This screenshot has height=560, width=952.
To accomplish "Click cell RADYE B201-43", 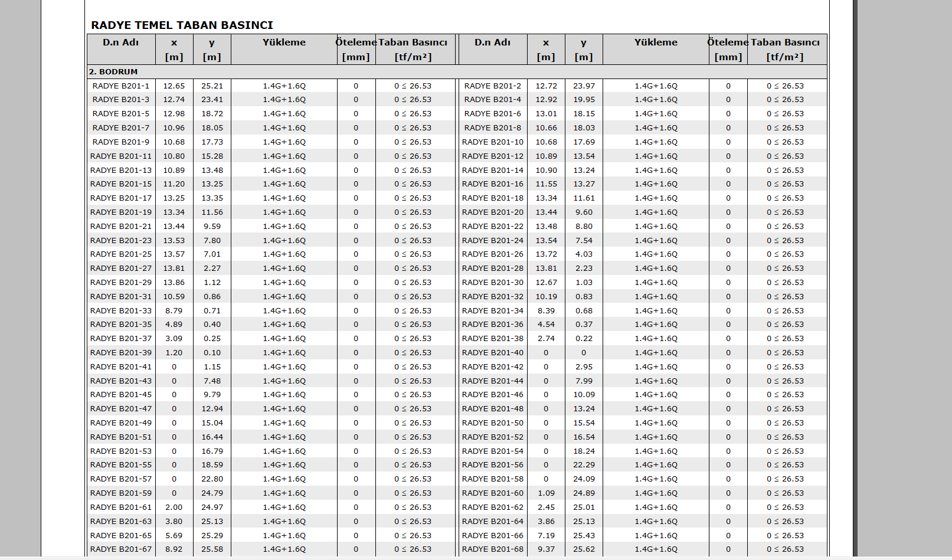I will pyautogui.click(x=121, y=381).
